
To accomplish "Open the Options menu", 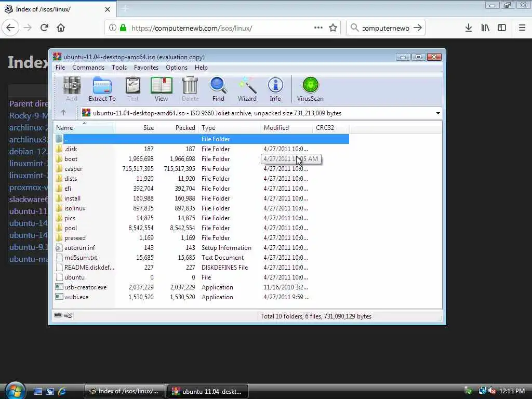I will pyautogui.click(x=177, y=68).
